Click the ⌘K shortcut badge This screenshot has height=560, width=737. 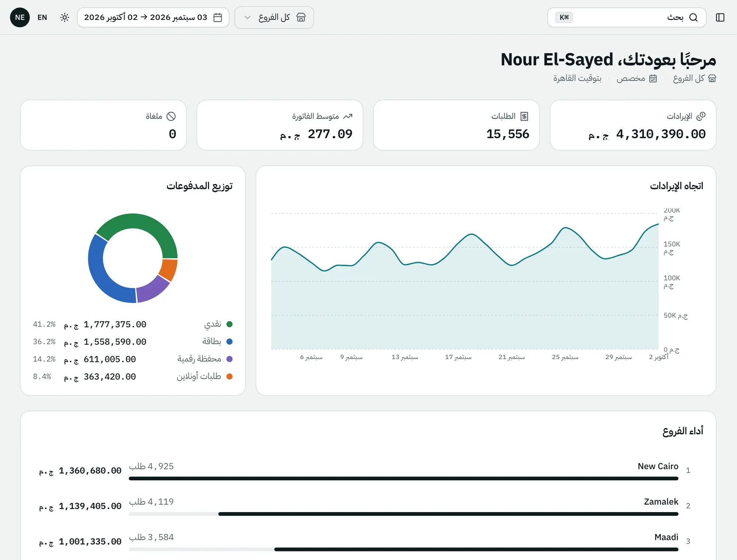(x=564, y=17)
